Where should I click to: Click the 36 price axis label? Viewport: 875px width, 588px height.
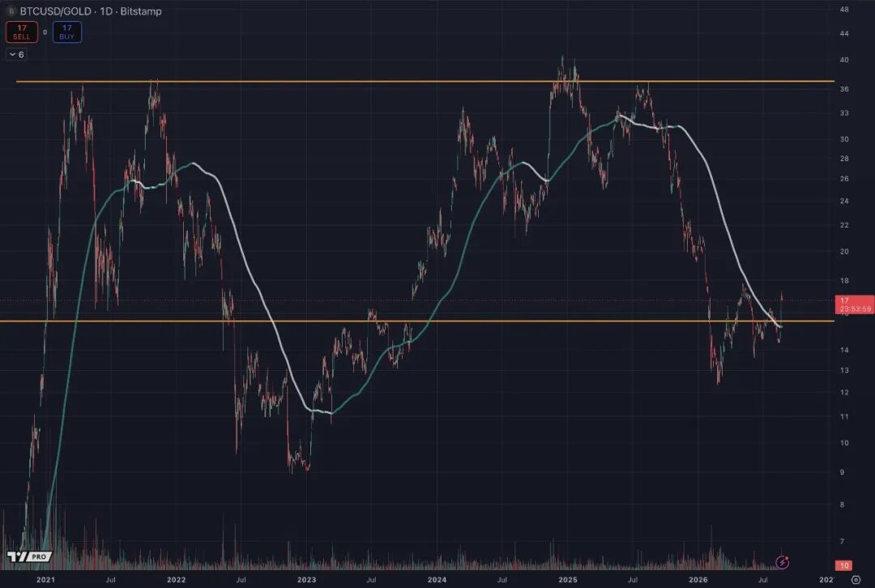[x=844, y=89]
